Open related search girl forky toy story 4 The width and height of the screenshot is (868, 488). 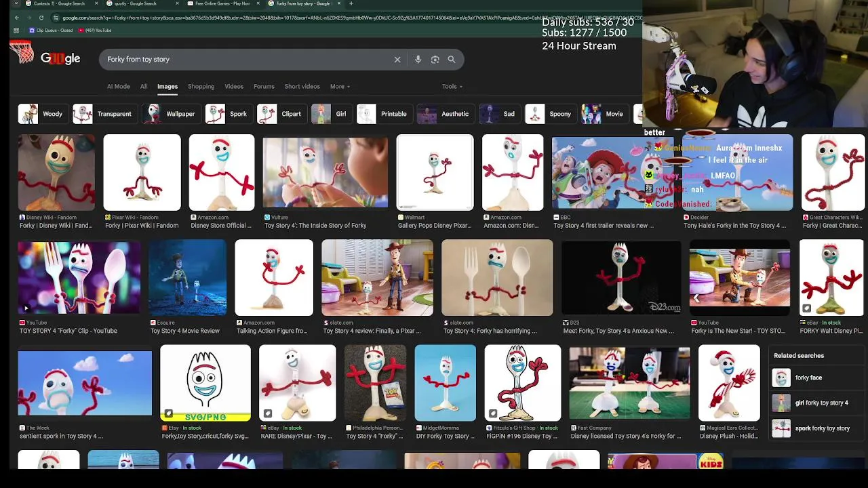pos(816,403)
